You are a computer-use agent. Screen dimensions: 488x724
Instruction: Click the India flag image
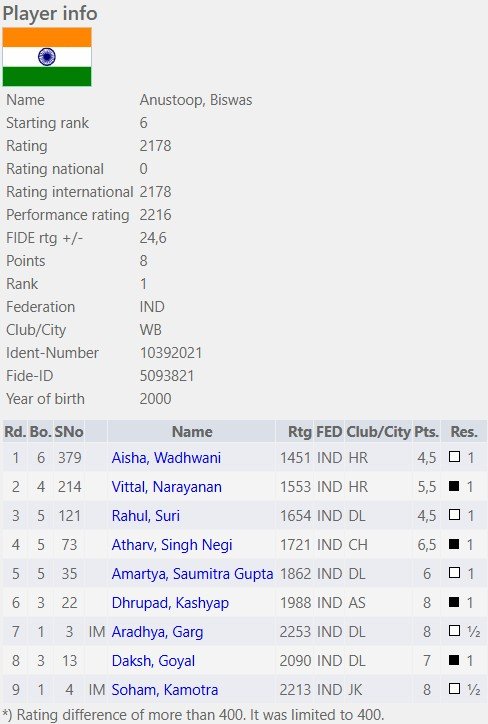tap(47, 57)
